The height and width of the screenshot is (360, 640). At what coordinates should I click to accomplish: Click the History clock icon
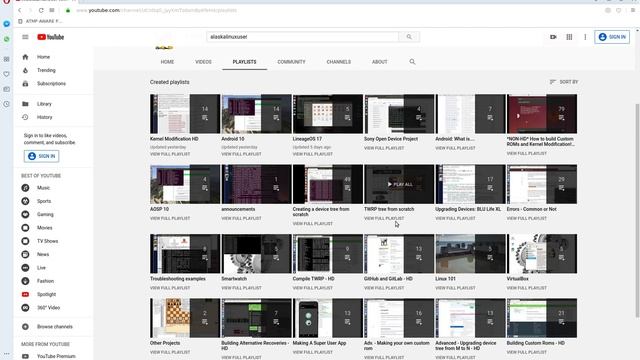25,117
